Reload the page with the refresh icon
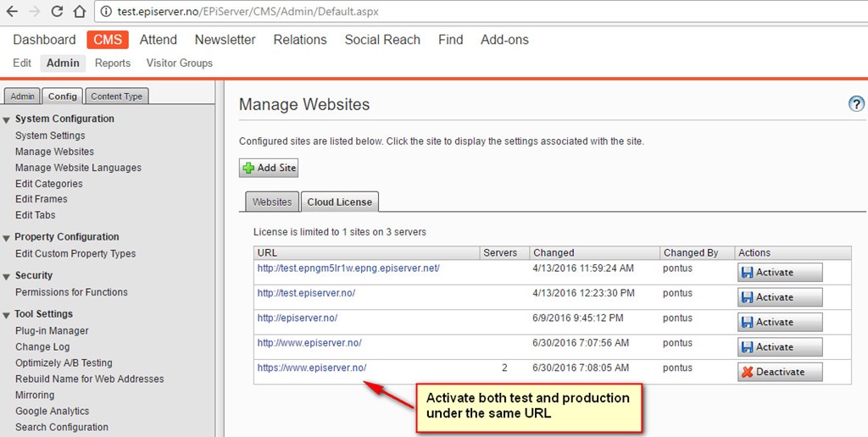 point(57,12)
